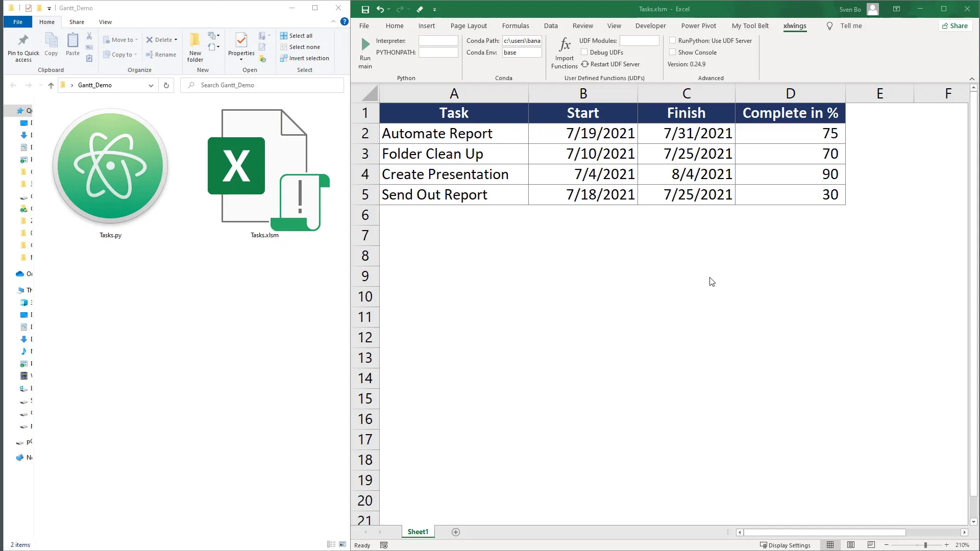Click the Copy icon in Clipboard group
This screenshot has height=551, width=980.
click(51, 45)
